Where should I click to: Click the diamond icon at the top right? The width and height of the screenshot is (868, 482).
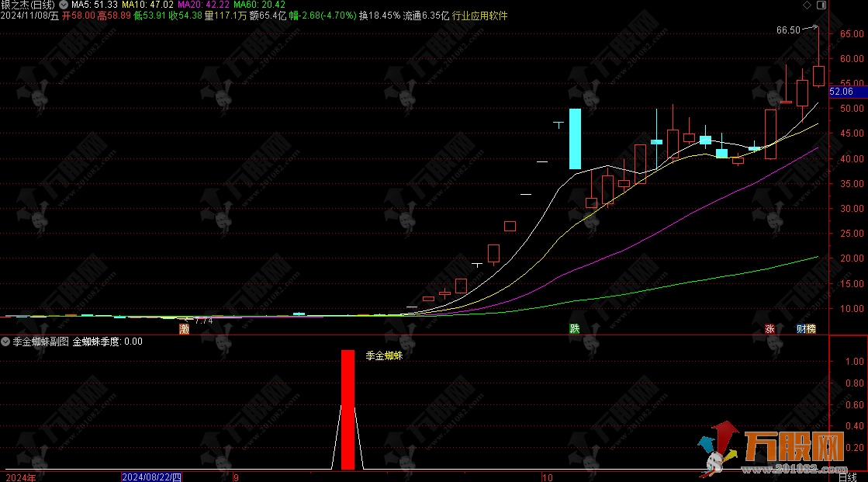807,5
